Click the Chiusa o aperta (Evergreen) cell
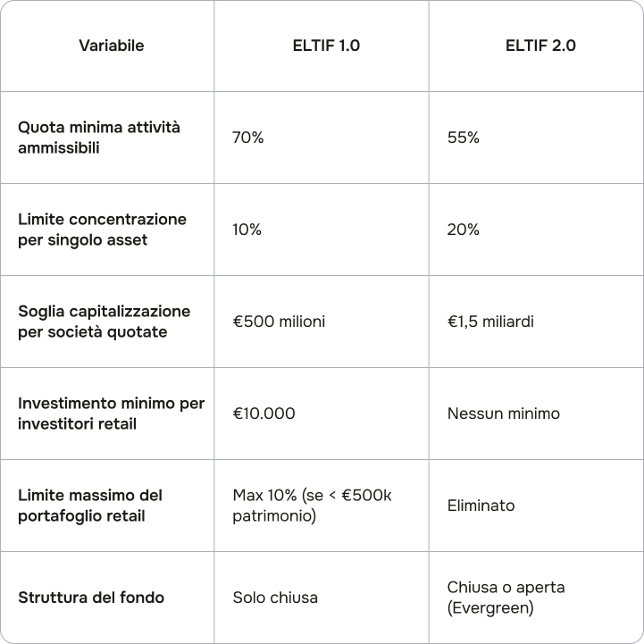Viewport: 644px width, 644px height. 506,598
